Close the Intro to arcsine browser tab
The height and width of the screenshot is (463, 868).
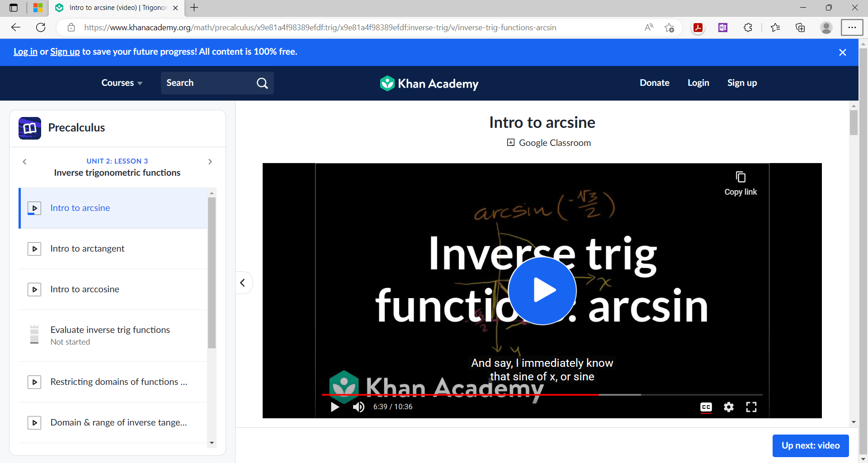176,8
